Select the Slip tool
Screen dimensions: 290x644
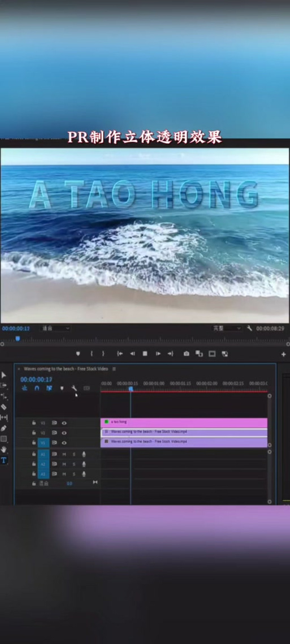(4, 417)
